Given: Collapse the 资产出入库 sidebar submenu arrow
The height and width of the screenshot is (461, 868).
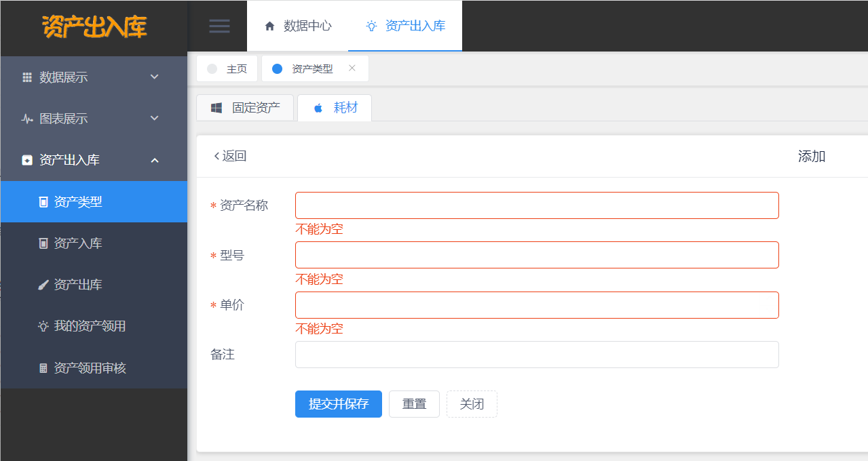Looking at the screenshot, I should click(155, 160).
